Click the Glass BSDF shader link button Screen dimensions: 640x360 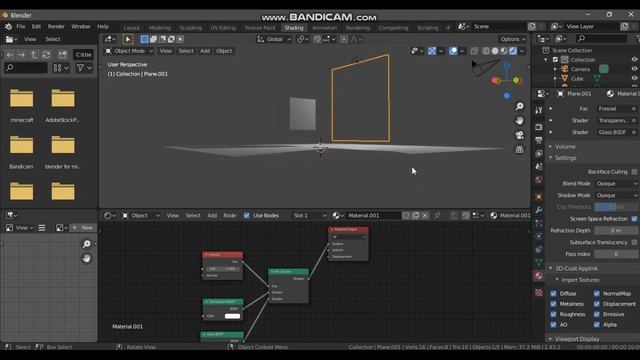point(616,132)
